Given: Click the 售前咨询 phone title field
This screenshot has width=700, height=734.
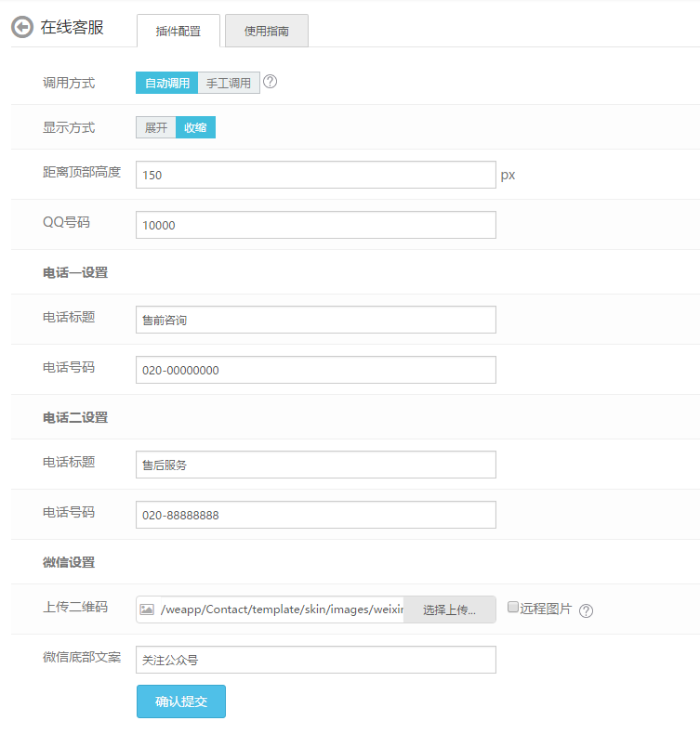Looking at the screenshot, I should [x=315, y=320].
